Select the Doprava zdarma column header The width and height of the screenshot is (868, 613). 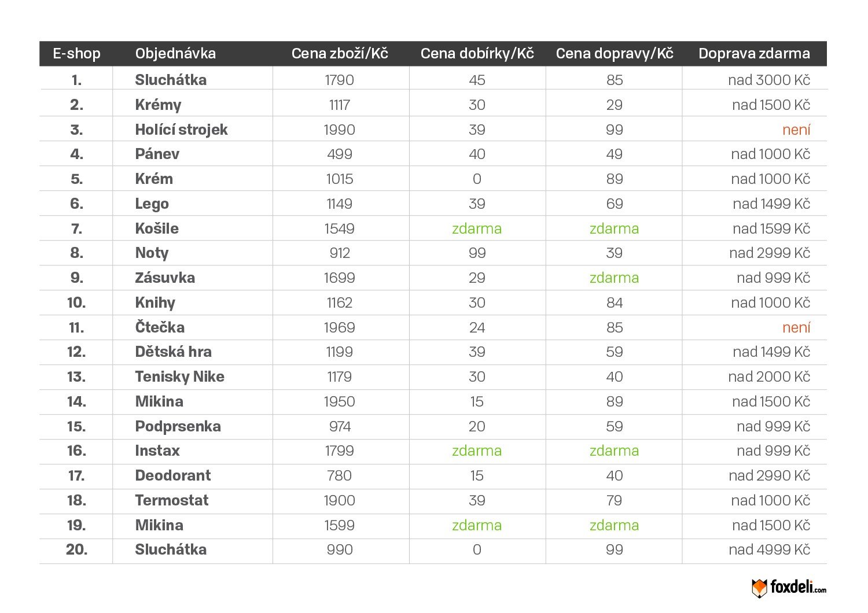(754, 54)
